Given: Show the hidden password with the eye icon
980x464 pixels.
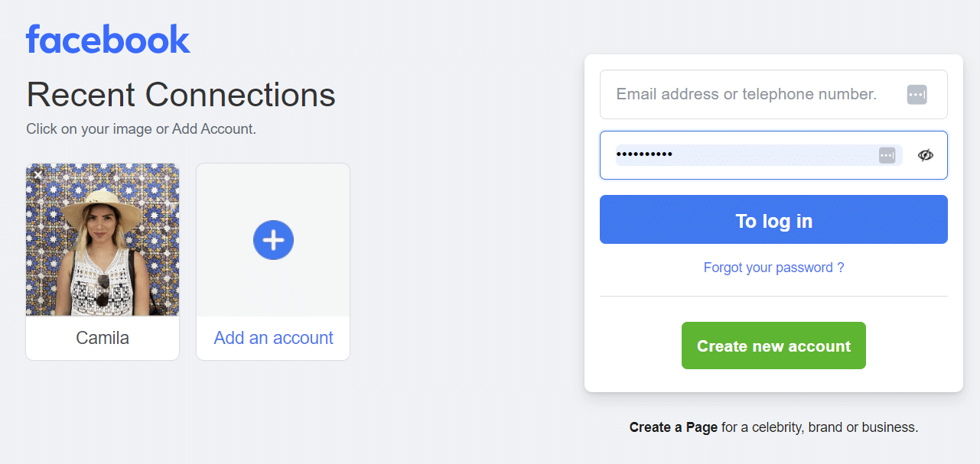Looking at the screenshot, I should coord(926,154).
